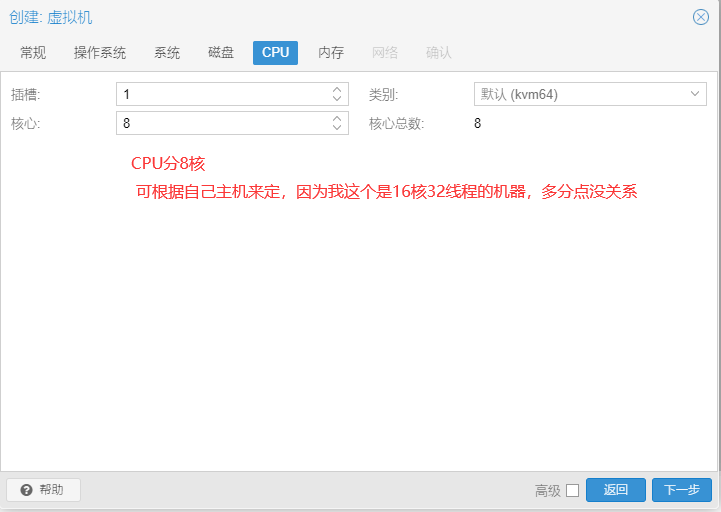Switch to the 常规 tab

coord(33,53)
